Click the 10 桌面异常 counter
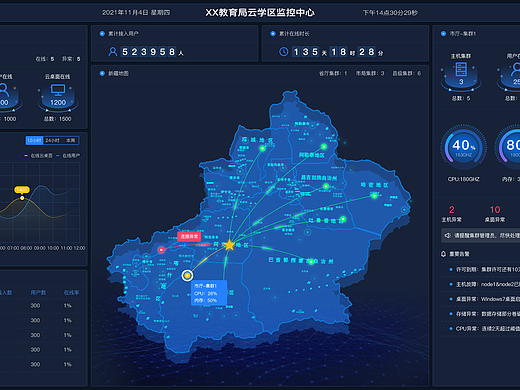 [495, 214]
